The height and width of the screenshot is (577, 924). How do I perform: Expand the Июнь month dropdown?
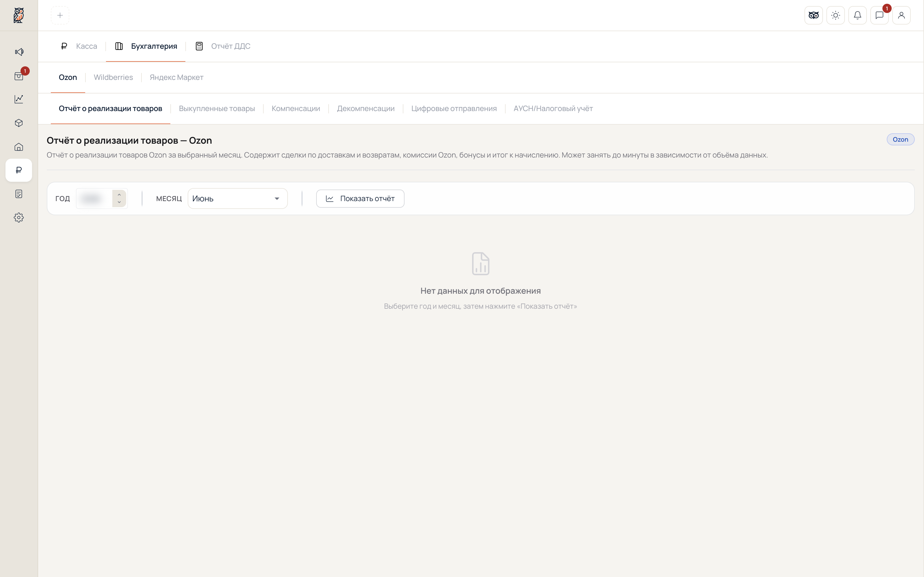(237, 198)
